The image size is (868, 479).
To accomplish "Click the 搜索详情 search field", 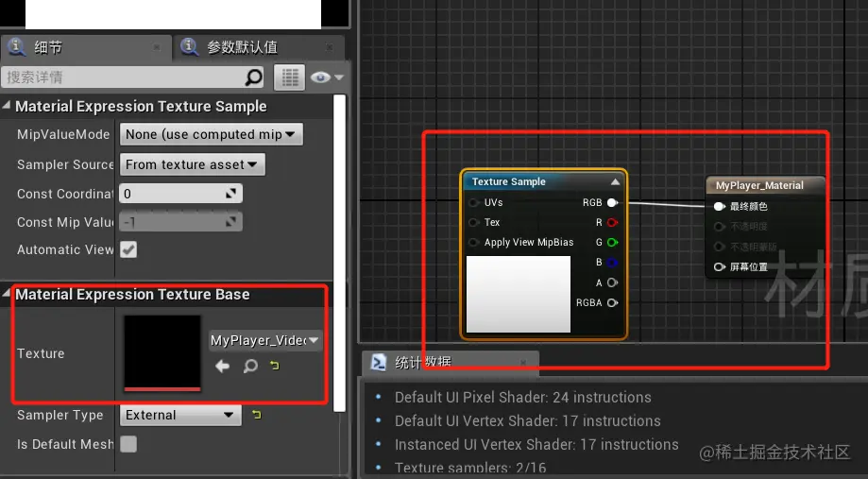I will pos(132,77).
